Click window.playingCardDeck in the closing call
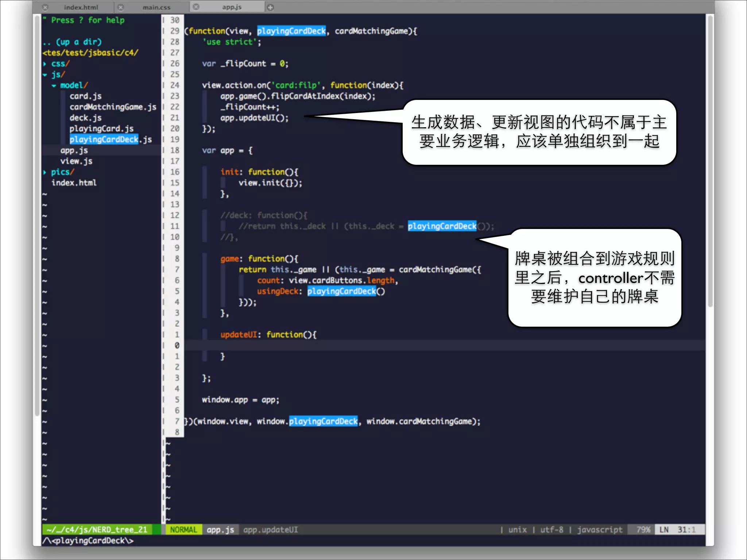Image resolution: width=747 pixels, height=560 pixels. [x=307, y=421]
